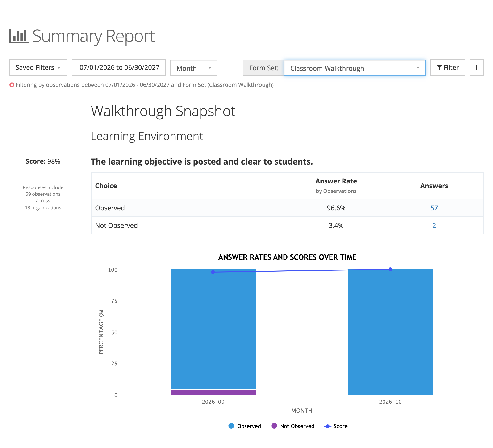Viewport: 493px width, 448px height.
Task: Open the three-dot more options menu
Action: point(477,68)
